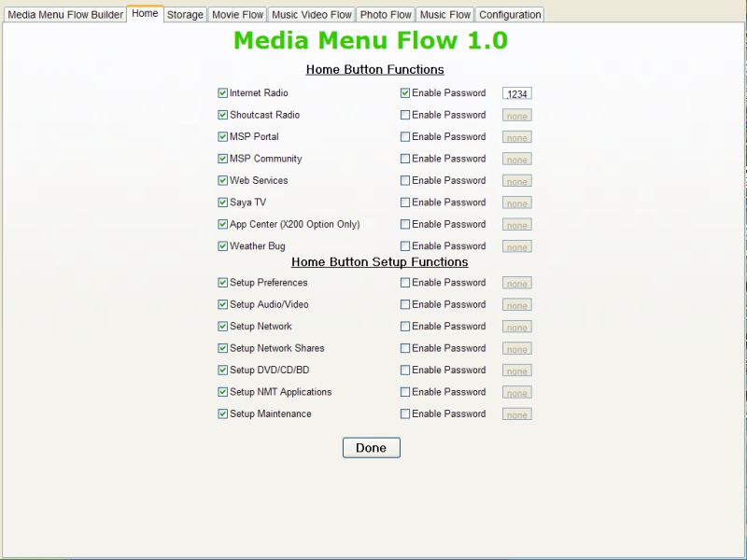The width and height of the screenshot is (747, 560).
Task: Uncheck App Center (X200 Option Only)
Action: pyautogui.click(x=223, y=225)
